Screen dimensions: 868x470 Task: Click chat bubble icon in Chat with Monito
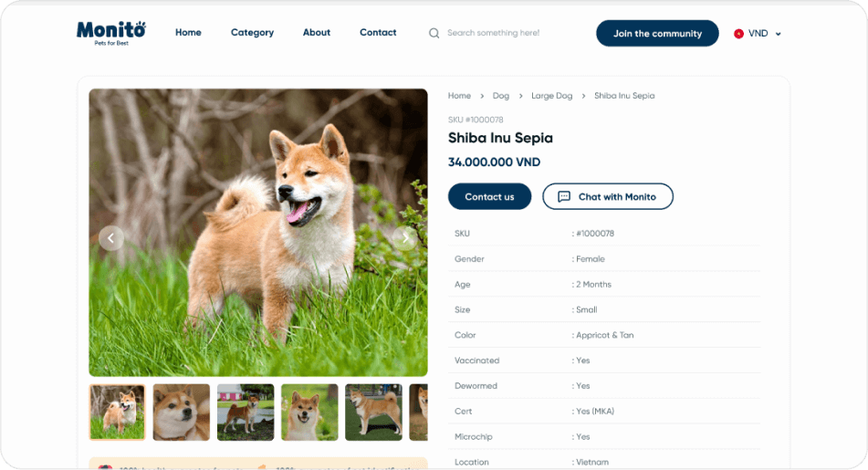(x=564, y=196)
